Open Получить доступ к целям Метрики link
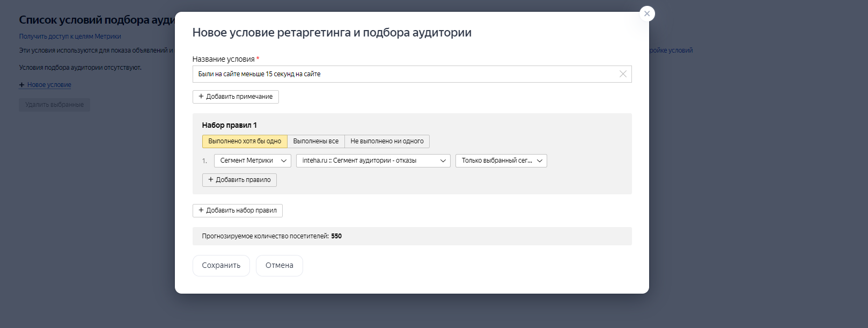This screenshot has height=328, width=868. coord(70,37)
